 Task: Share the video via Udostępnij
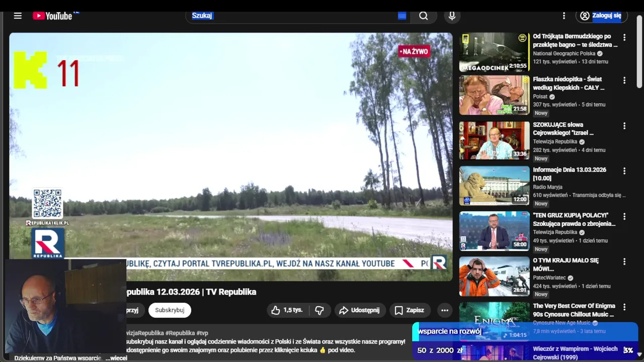pos(360,310)
